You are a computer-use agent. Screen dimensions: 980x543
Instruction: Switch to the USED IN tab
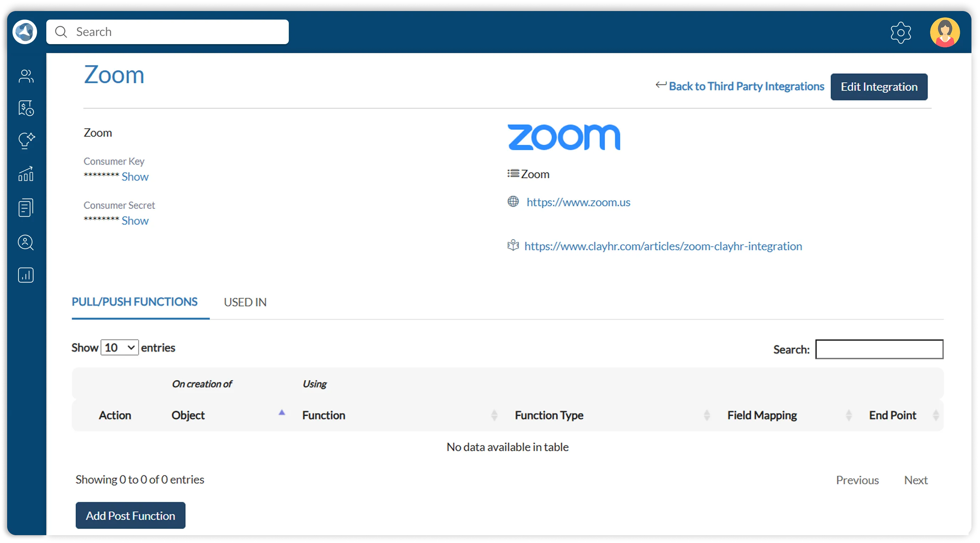coord(245,302)
